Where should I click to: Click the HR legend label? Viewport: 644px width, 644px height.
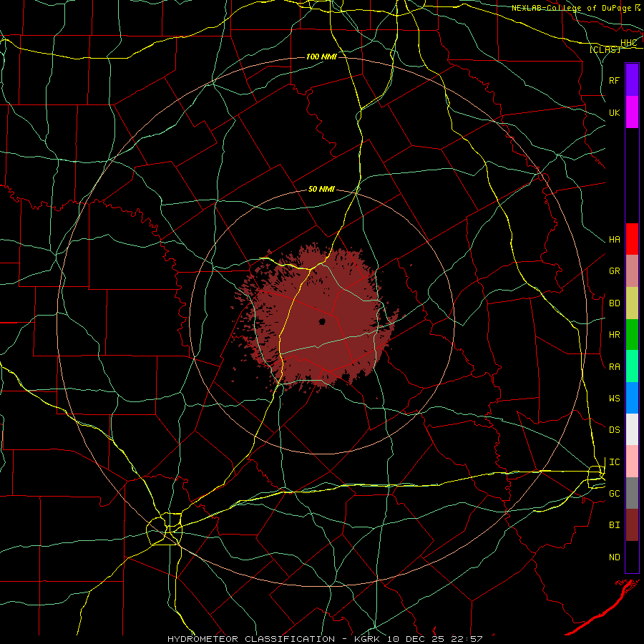[614, 335]
